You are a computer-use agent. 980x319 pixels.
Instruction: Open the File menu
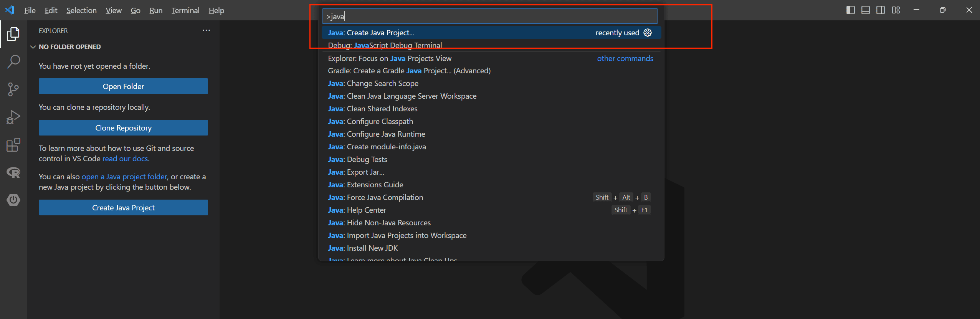pyautogui.click(x=30, y=10)
